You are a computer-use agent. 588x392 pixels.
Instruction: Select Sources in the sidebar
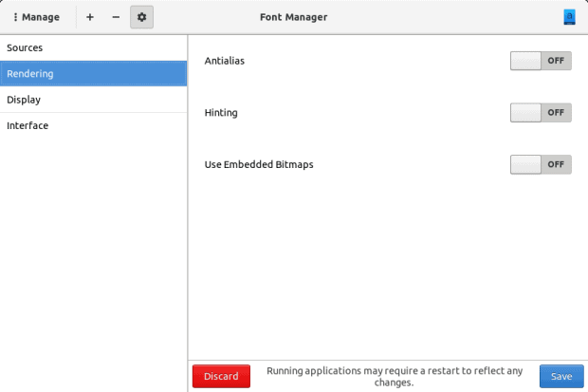[x=93, y=47]
